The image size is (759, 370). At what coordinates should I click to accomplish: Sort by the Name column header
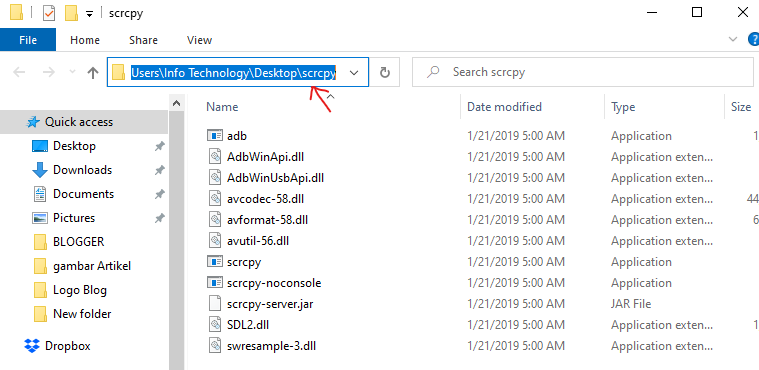click(x=222, y=107)
